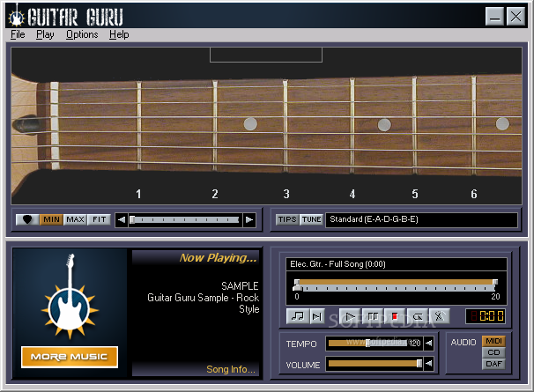Open the Options menu
The image size is (534, 392).
pos(82,34)
